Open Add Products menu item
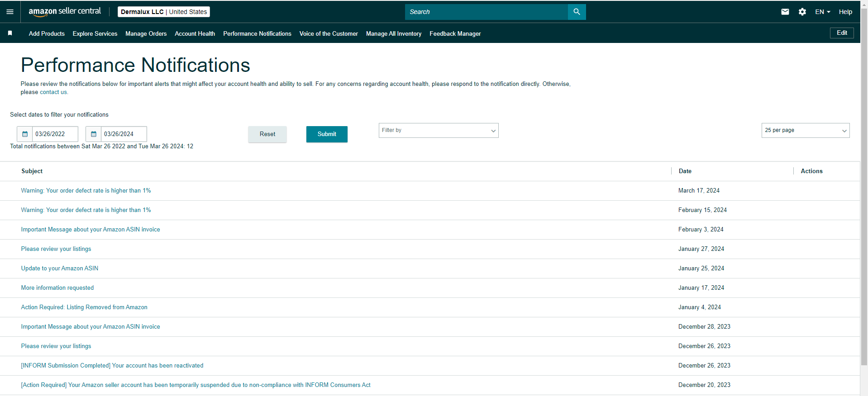Image resolution: width=868 pixels, height=396 pixels. [47, 33]
